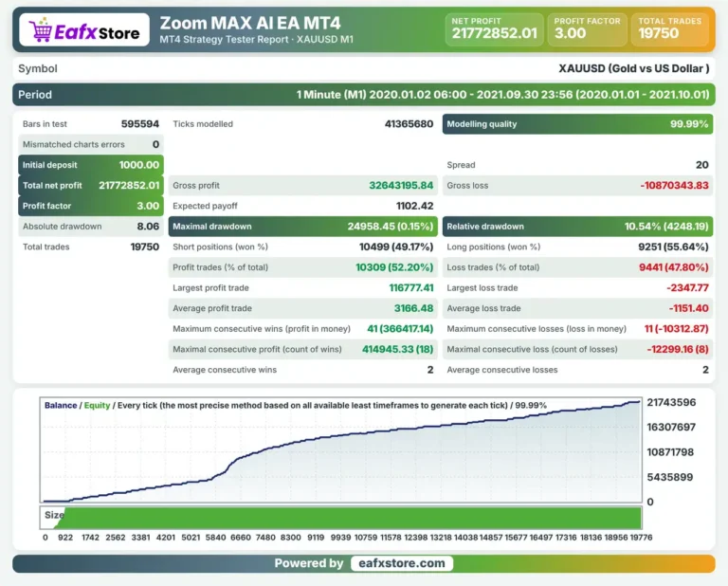Viewport: 728px width, 586px height.
Task: Select Maximal drawdown value 24958.45 (0.15%)
Action: (391, 226)
